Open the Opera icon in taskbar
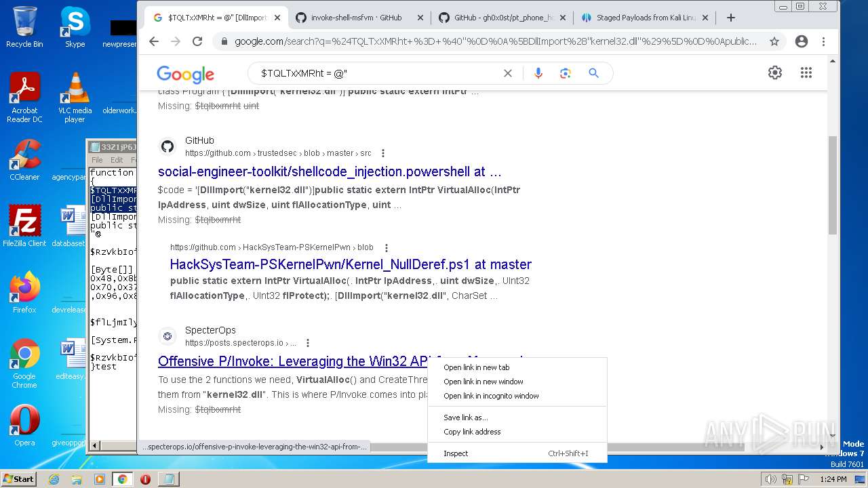 click(145, 479)
